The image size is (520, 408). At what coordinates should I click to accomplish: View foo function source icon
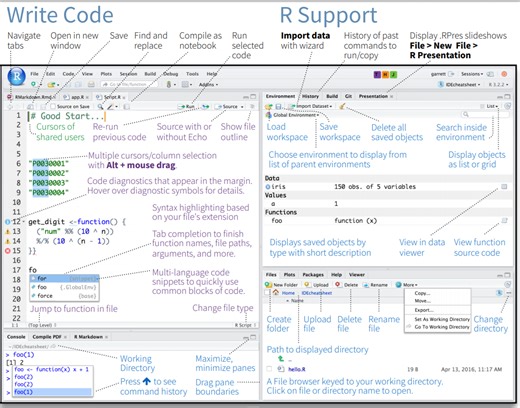click(x=504, y=221)
